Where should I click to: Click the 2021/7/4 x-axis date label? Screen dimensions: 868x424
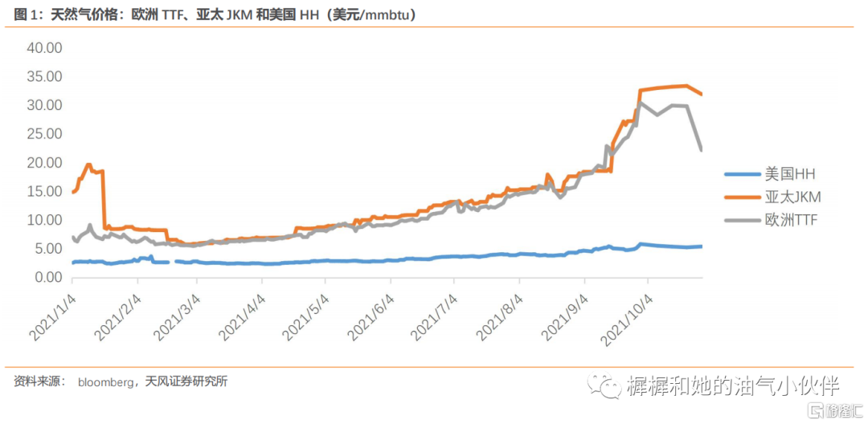tap(434, 315)
